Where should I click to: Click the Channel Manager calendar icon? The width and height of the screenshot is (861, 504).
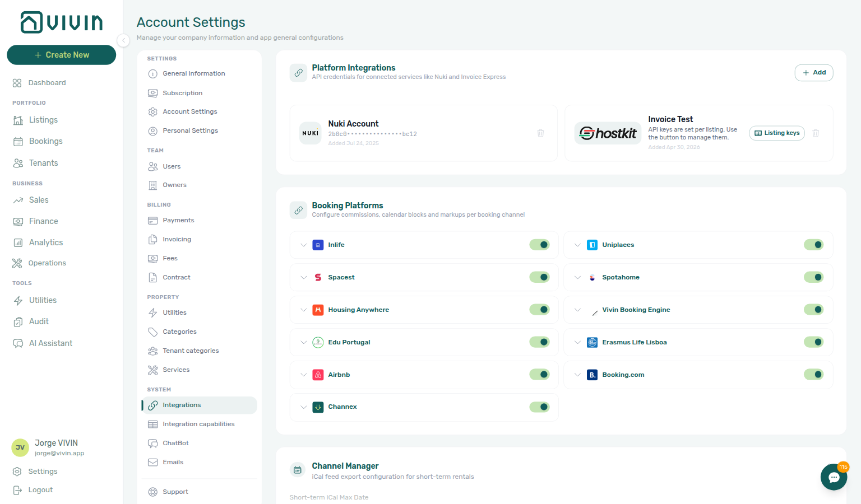point(298,470)
